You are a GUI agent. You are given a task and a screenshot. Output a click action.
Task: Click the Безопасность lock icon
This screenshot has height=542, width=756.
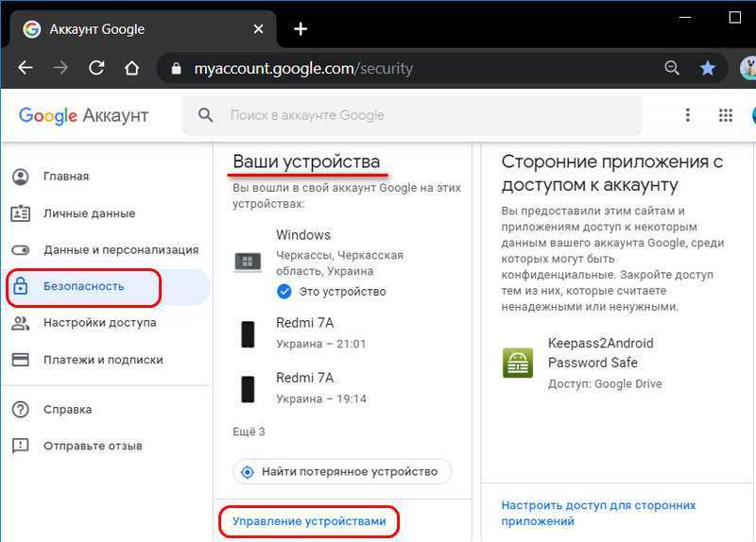pyautogui.click(x=20, y=286)
